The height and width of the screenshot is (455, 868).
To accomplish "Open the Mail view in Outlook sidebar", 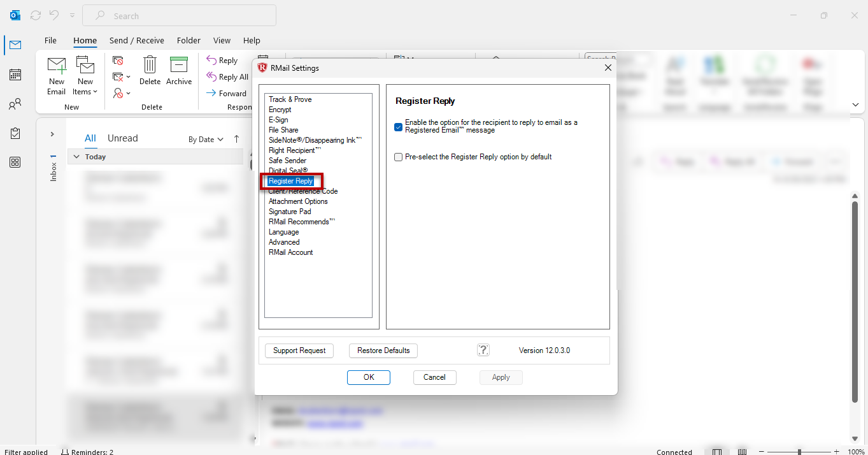I will [15, 45].
